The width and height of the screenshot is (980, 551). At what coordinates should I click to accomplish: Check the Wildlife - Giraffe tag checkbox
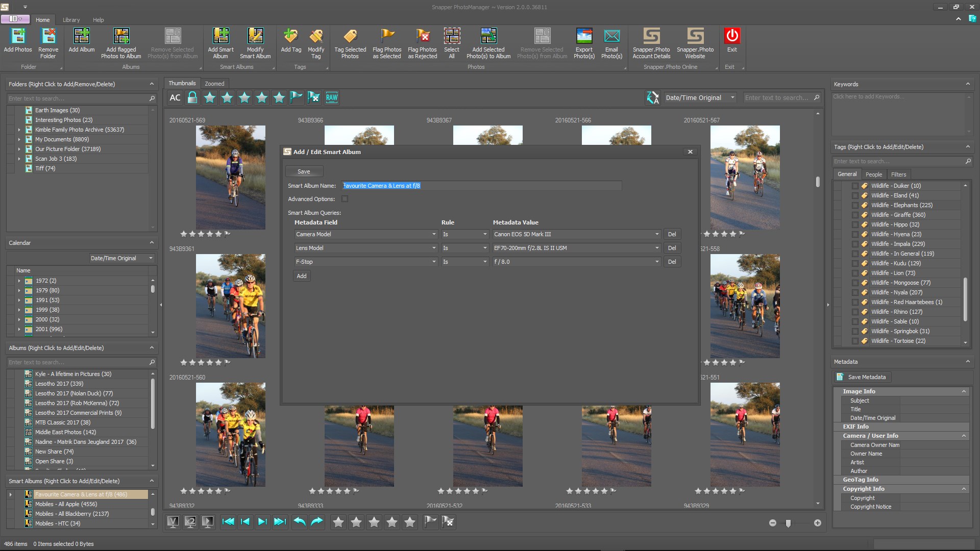pos(855,215)
